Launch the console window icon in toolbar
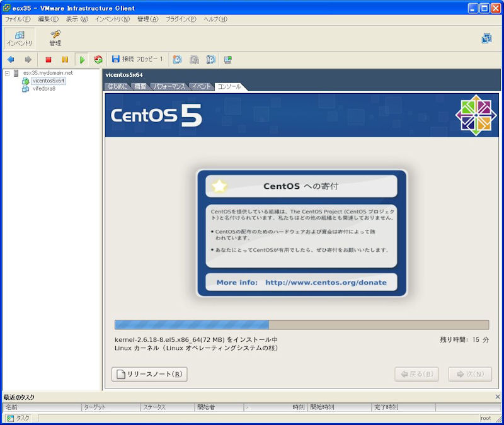Image resolution: width=504 pixels, height=425 pixels. click(228, 59)
